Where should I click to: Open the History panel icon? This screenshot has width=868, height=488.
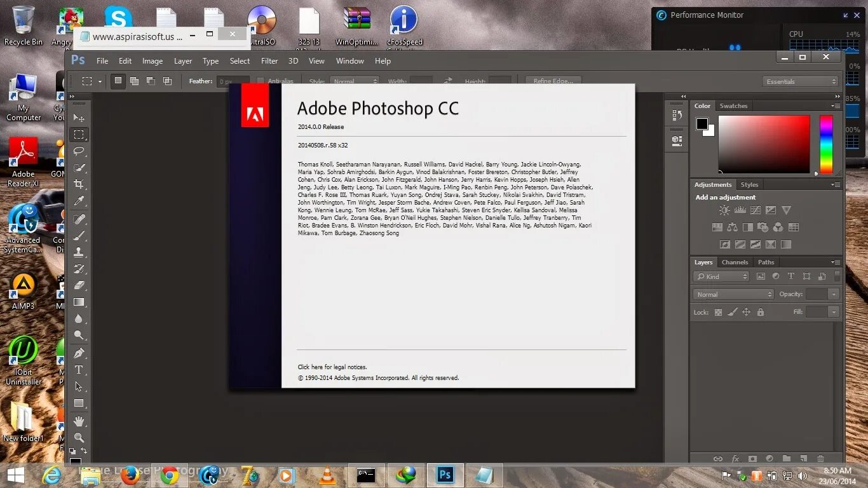(x=677, y=115)
